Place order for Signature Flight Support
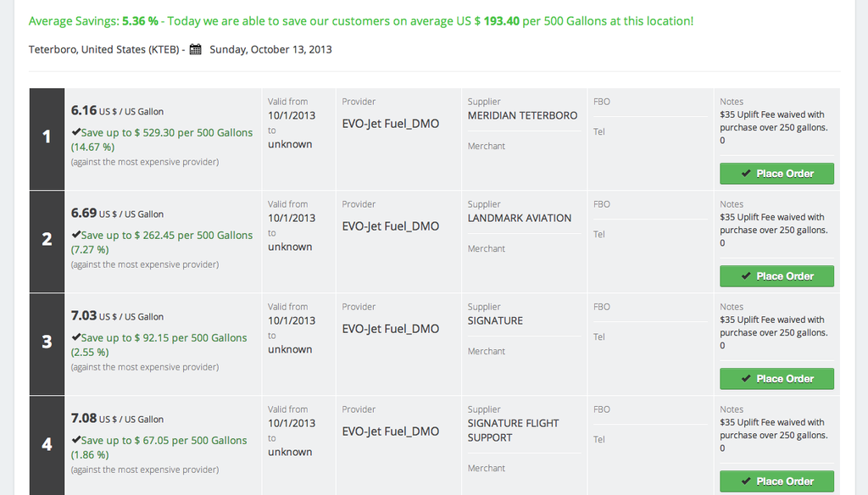The image size is (868, 495). tap(776, 481)
